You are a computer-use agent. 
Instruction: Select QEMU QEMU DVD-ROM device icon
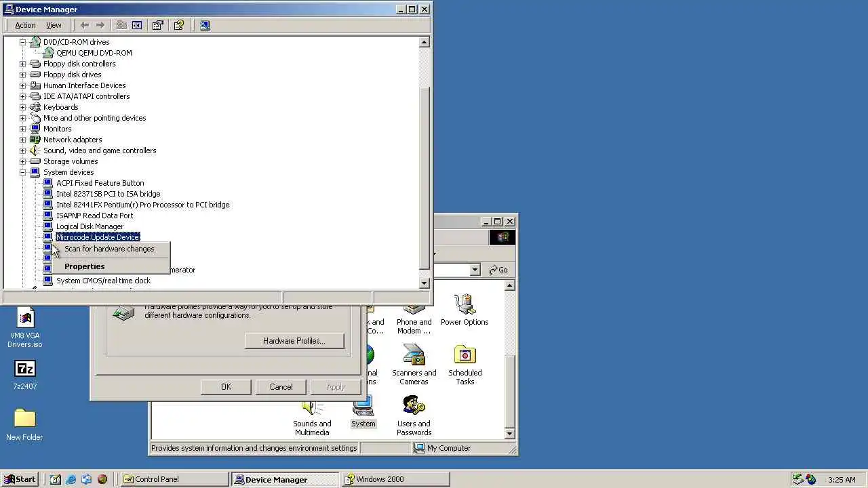point(48,53)
